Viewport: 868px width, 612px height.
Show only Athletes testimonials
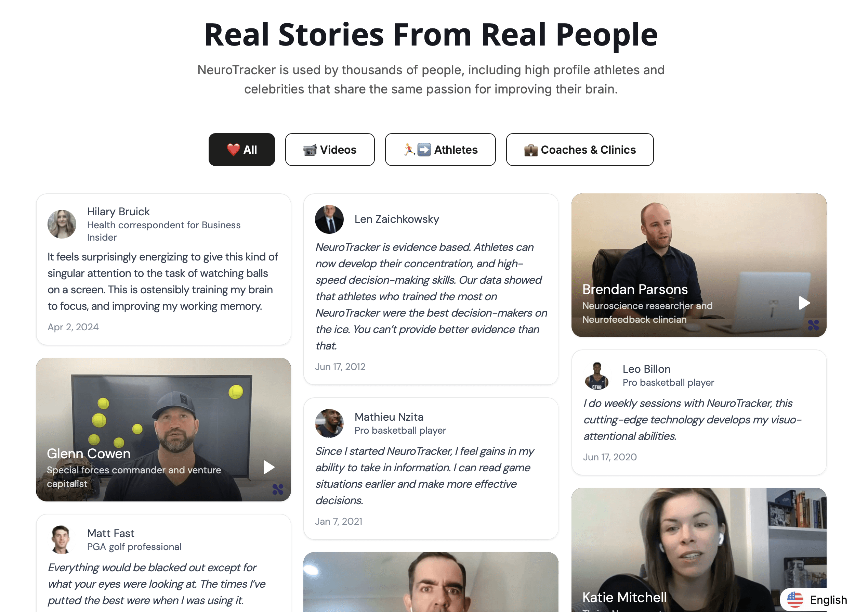click(440, 150)
